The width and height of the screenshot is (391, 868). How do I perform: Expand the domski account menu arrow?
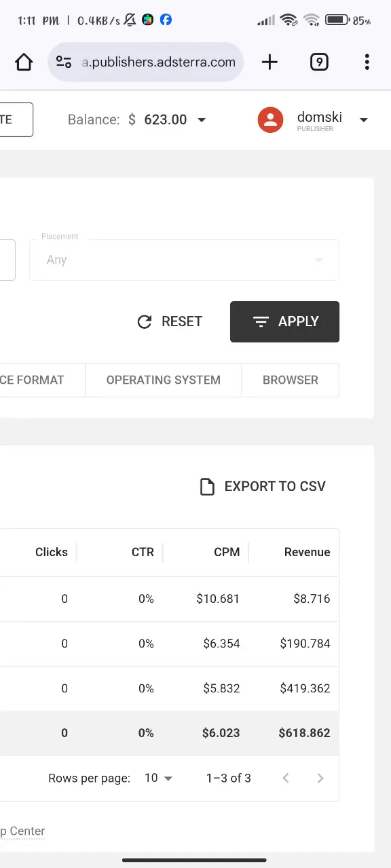(x=363, y=120)
